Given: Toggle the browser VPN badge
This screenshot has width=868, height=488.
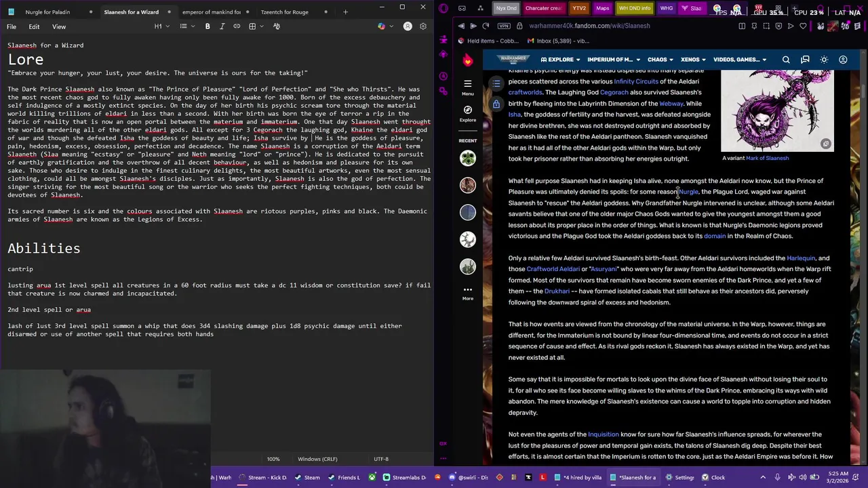Looking at the screenshot, I should tap(504, 26).
